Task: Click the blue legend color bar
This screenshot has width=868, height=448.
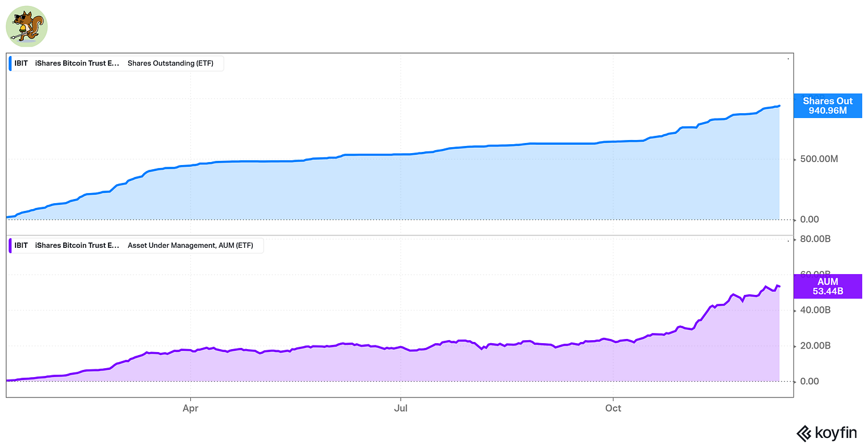Action: click(x=10, y=63)
